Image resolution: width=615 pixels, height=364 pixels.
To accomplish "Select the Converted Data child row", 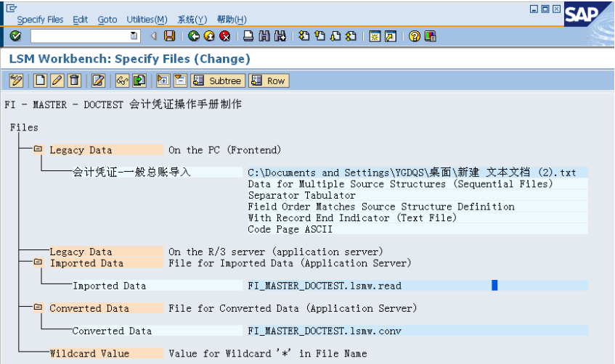I will tap(157, 331).
